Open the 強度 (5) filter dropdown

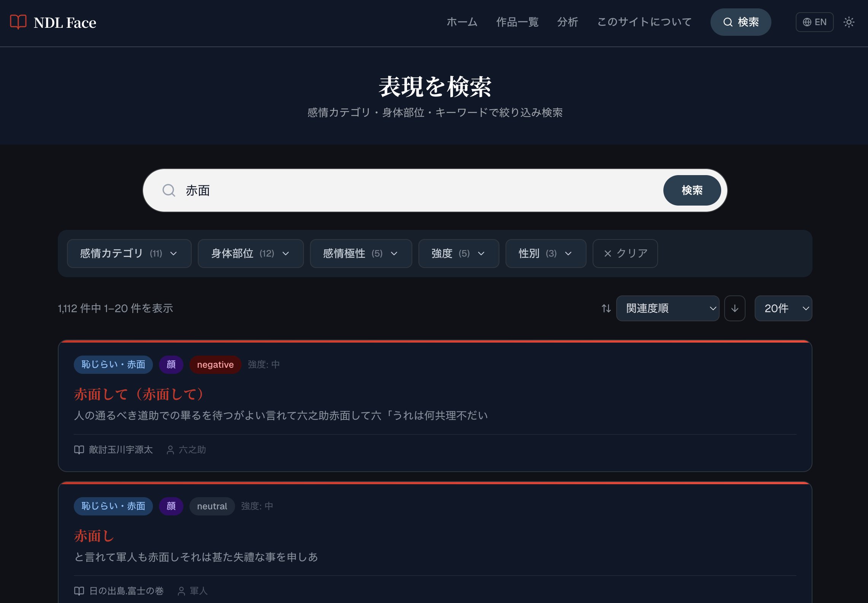(459, 254)
